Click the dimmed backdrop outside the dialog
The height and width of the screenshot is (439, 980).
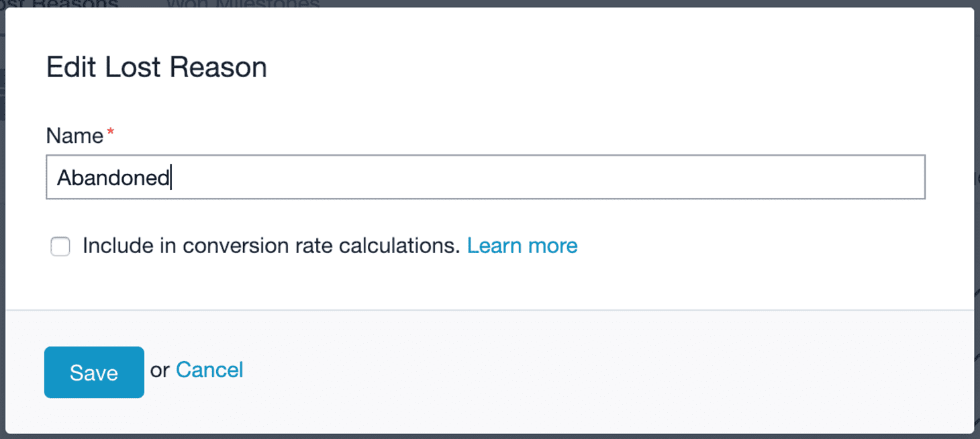click(977, 201)
